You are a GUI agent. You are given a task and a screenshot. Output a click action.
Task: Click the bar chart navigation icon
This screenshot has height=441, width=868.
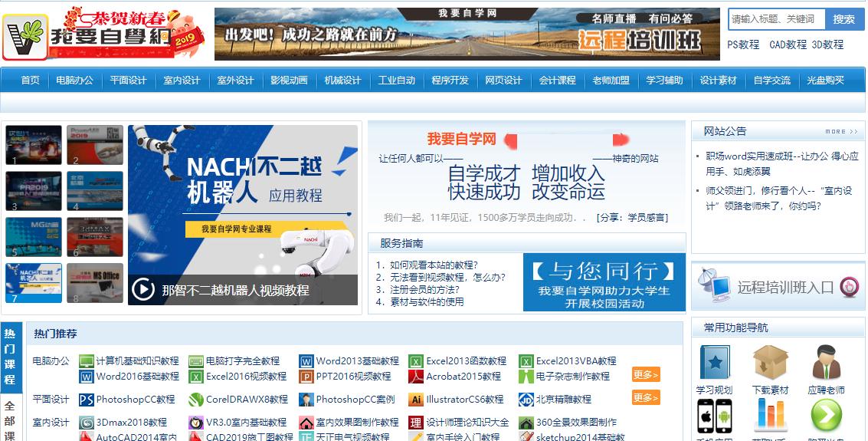(x=770, y=415)
